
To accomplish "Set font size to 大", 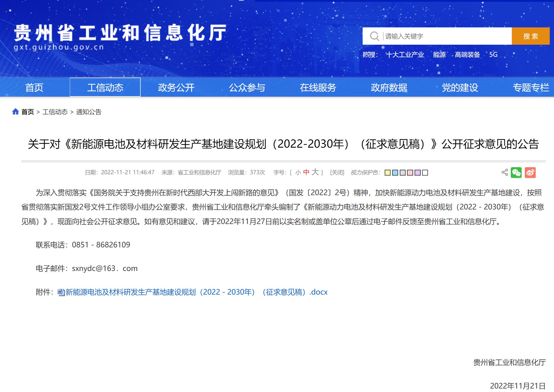I will pyautogui.click(x=315, y=172).
